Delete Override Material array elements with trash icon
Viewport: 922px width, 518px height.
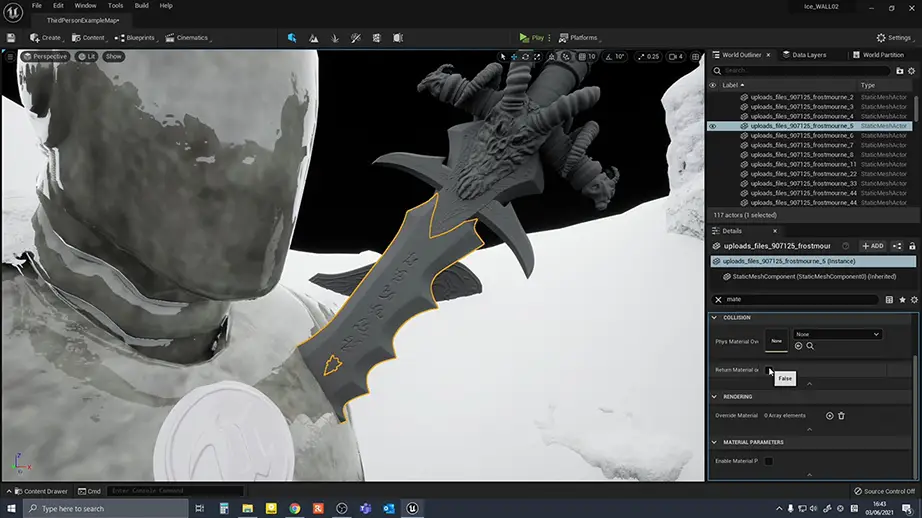click(x=841, y=415)
